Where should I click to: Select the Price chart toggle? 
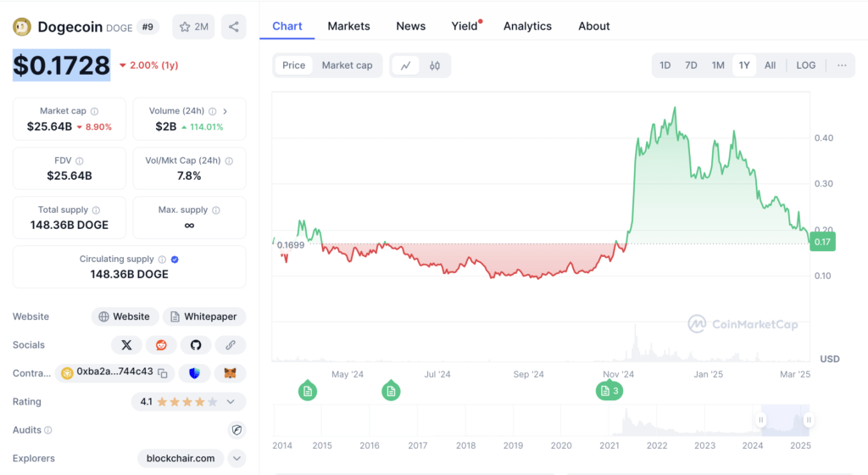[x=293, y=65]
